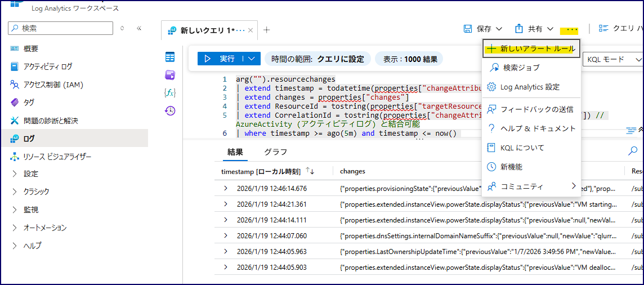Open the tables icon in the query sidebar
The image size is (644, 285).
click(x=169, y=57)
